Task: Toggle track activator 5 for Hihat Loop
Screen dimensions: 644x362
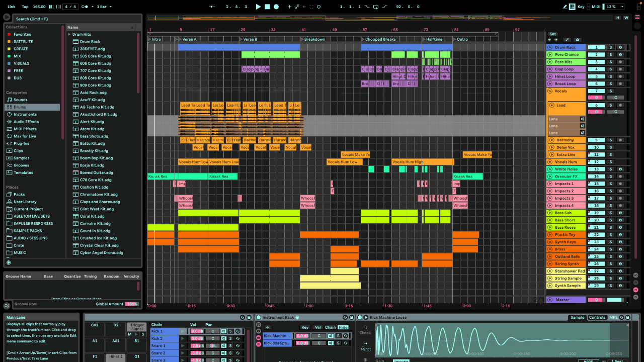Action: pos(596,76)
